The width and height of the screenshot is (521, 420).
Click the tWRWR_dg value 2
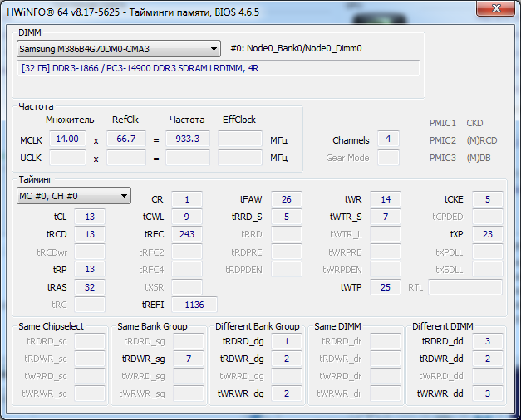click(x=287, y=393)
